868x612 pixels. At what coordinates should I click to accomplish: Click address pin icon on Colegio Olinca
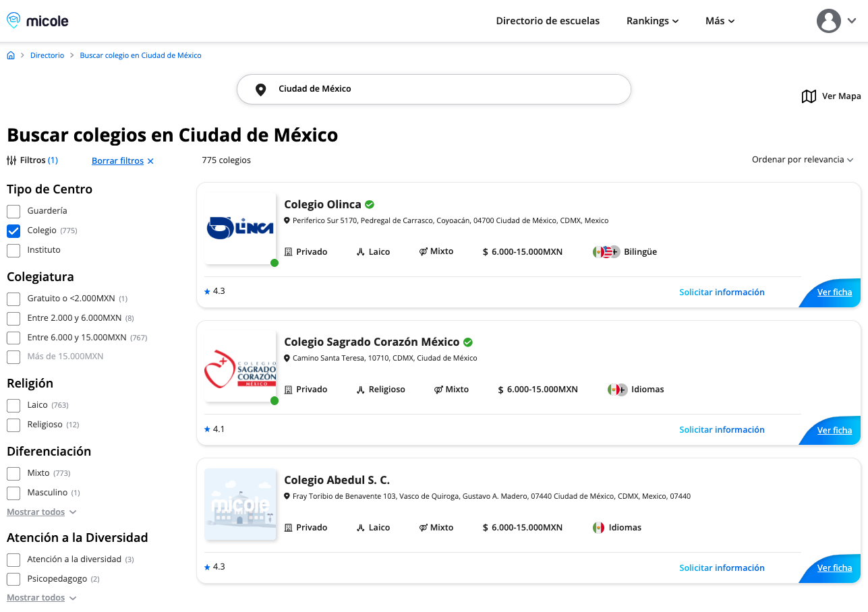(287, 220)
